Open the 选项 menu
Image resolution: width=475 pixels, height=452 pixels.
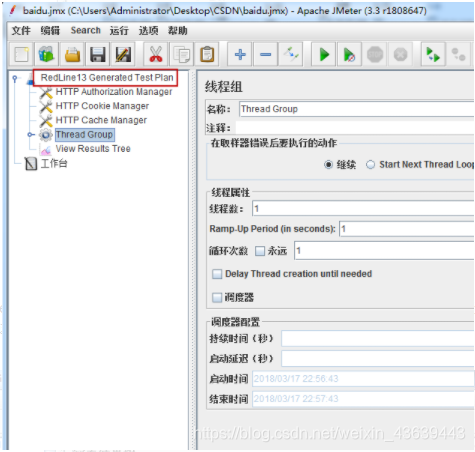[148, 31]
